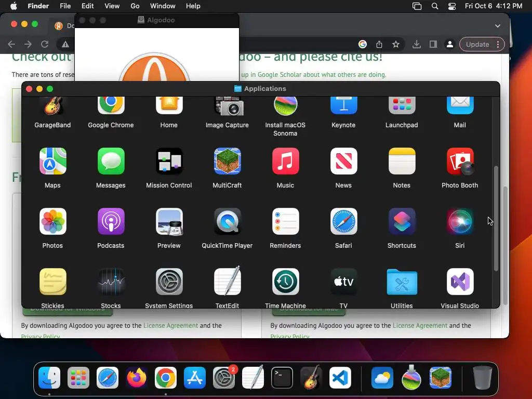Open System Settings in the Applications window
The height and width of the screenshot is (399, 532).
[x=169, y=282]
